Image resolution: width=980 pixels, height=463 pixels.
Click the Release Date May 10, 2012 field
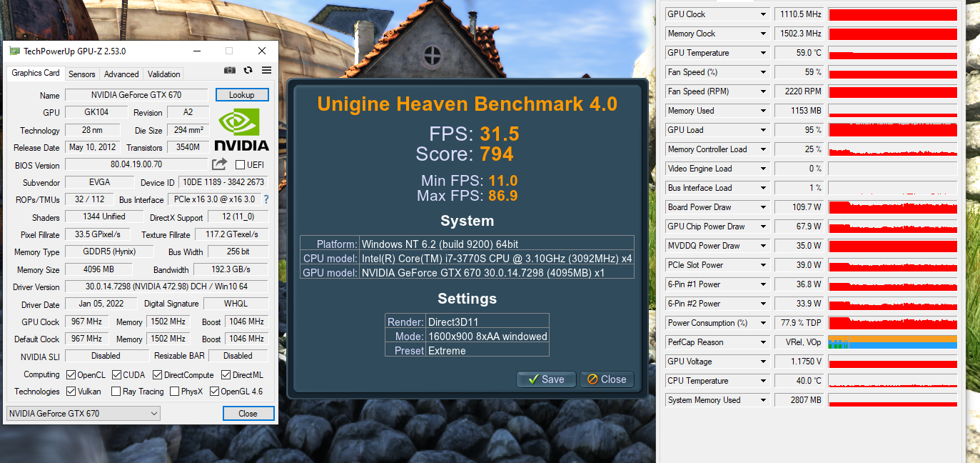[94, 147]
